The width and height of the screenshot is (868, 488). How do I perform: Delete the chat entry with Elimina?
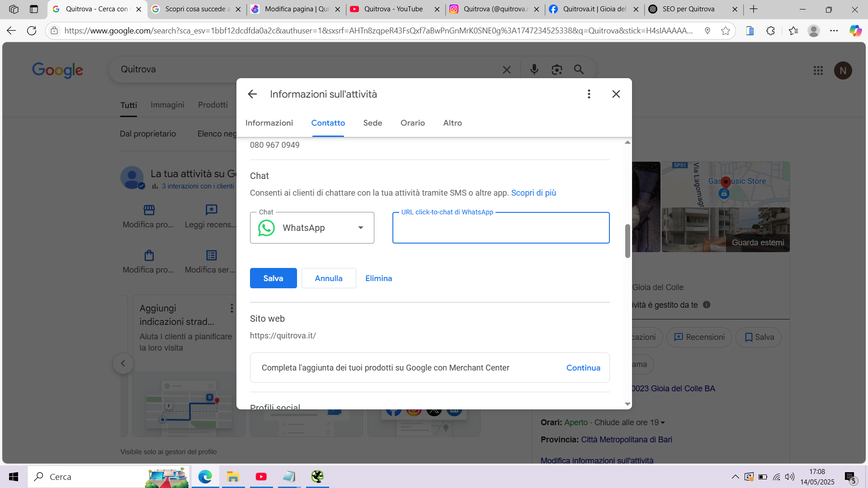[x=379, y=278]
